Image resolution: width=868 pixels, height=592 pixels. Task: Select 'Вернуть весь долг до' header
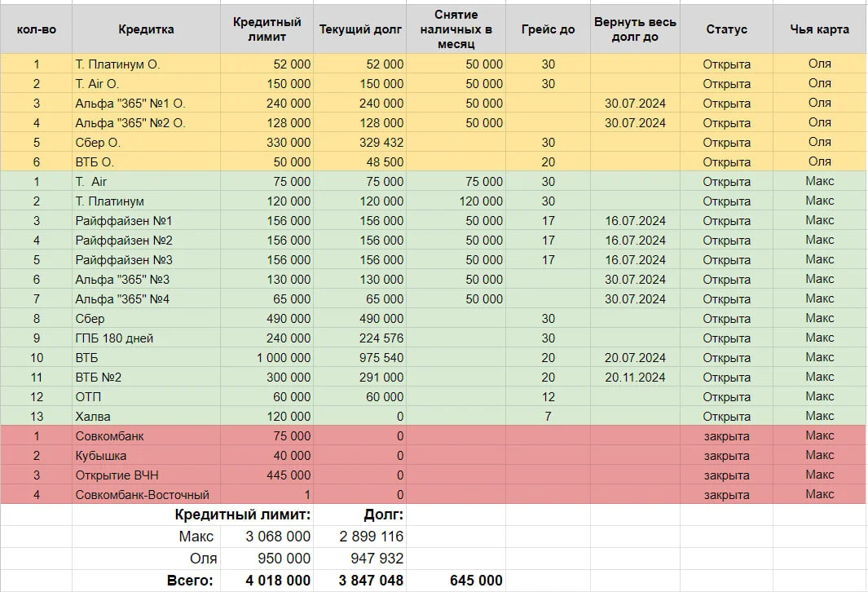pos(635,29)
